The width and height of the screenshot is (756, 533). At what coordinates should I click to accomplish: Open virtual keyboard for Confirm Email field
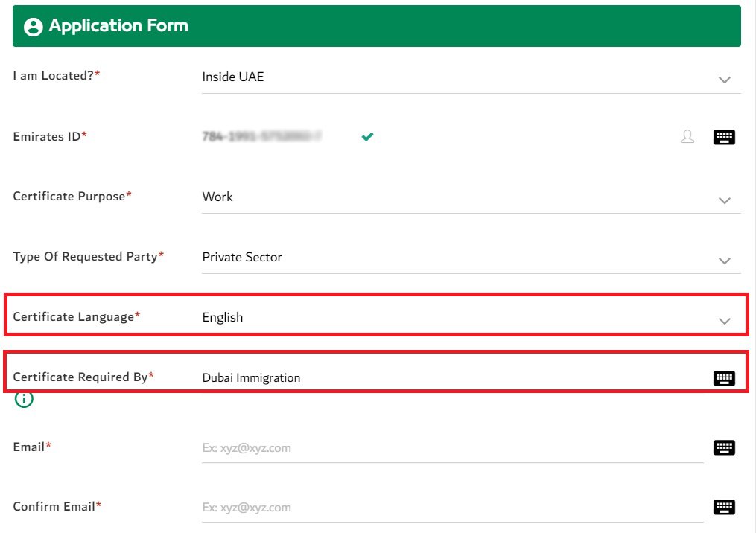tap(724, 507)
